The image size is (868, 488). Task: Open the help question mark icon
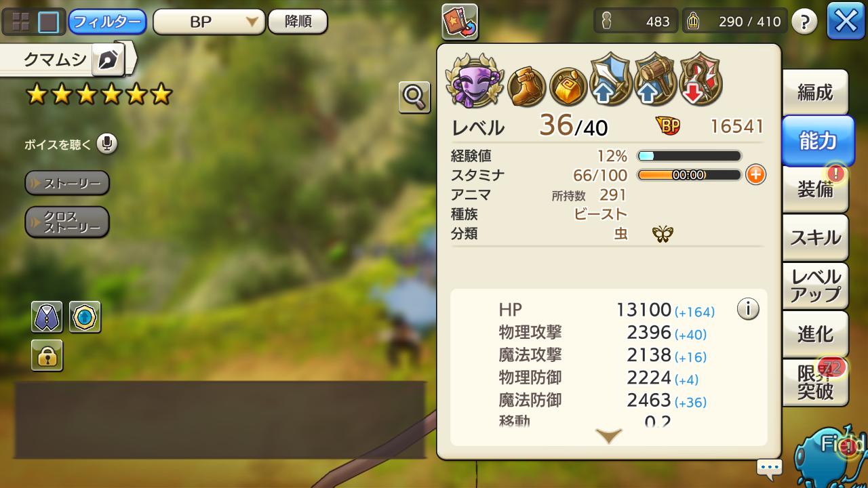coord(804,22)
